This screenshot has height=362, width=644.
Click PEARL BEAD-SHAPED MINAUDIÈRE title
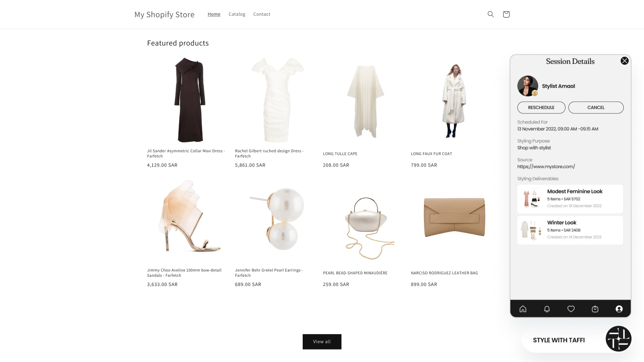(x=355, y=273)
